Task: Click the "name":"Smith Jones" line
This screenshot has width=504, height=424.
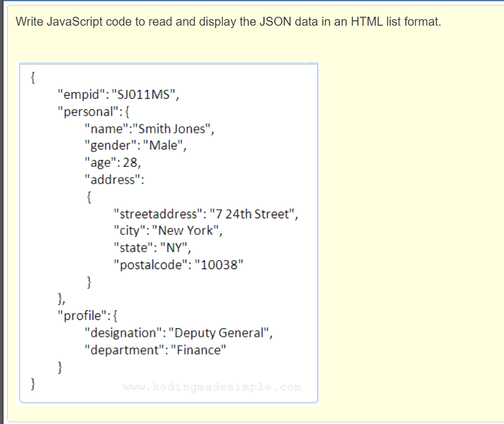Action: pyautogui.click(x=149, y=129)
